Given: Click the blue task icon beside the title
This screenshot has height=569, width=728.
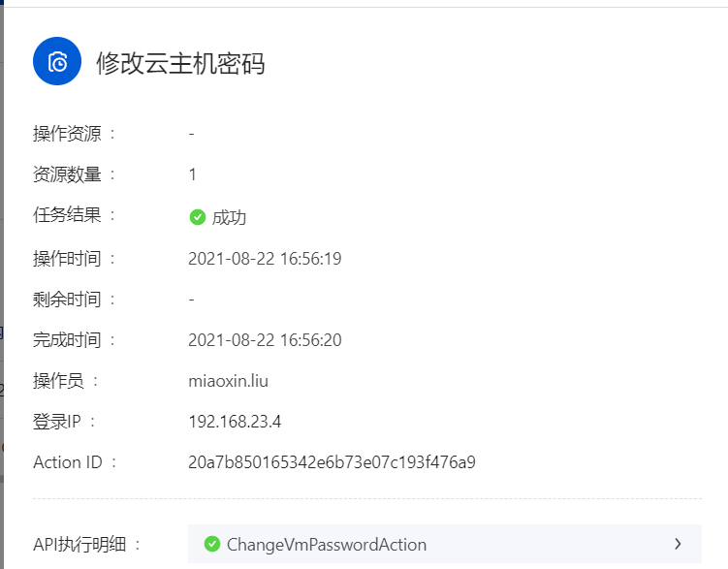Looking at the screenshot, I should [57, 61].
